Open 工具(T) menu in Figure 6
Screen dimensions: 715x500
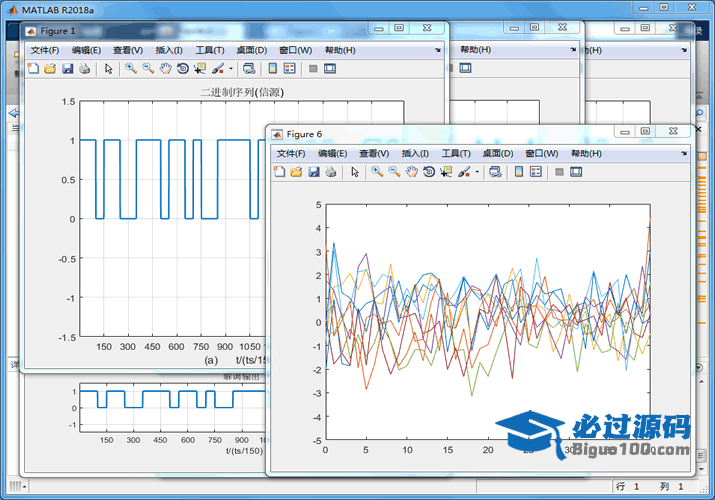456,154
